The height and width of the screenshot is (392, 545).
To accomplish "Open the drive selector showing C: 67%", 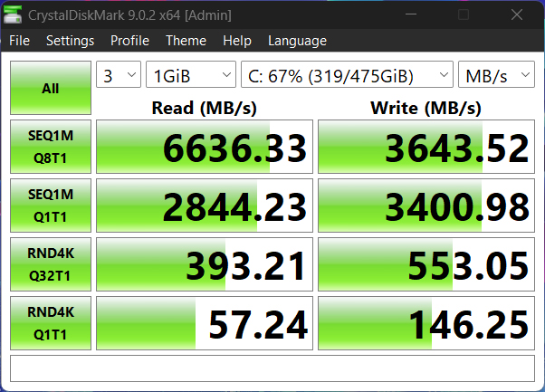I will pyautogui.click(x=347, y=74).
